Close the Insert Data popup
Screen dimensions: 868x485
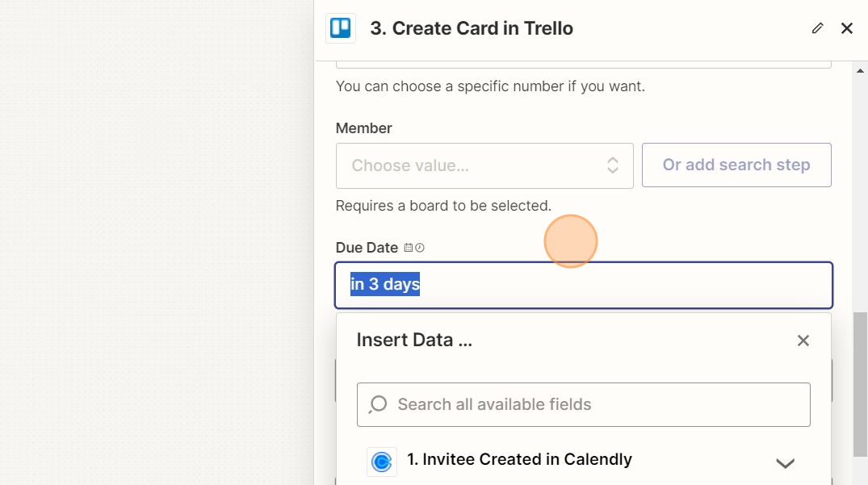(803, 341)
